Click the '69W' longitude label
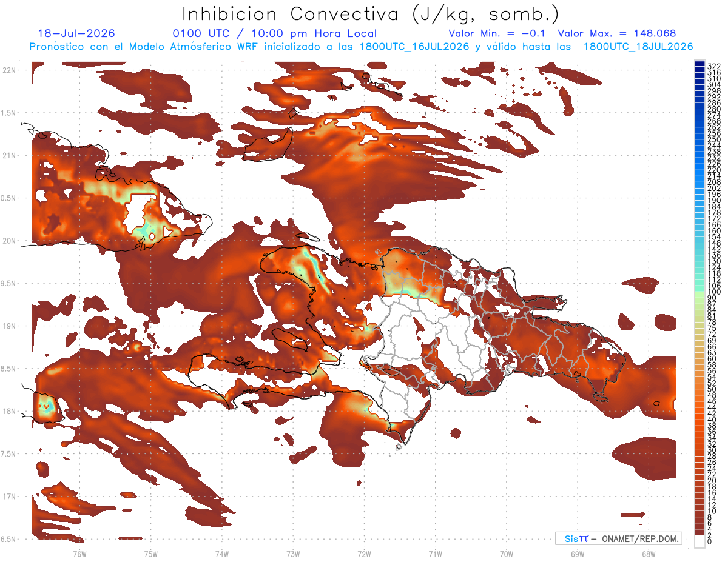This screenshot has height=562, width=728. coord(578,554)
